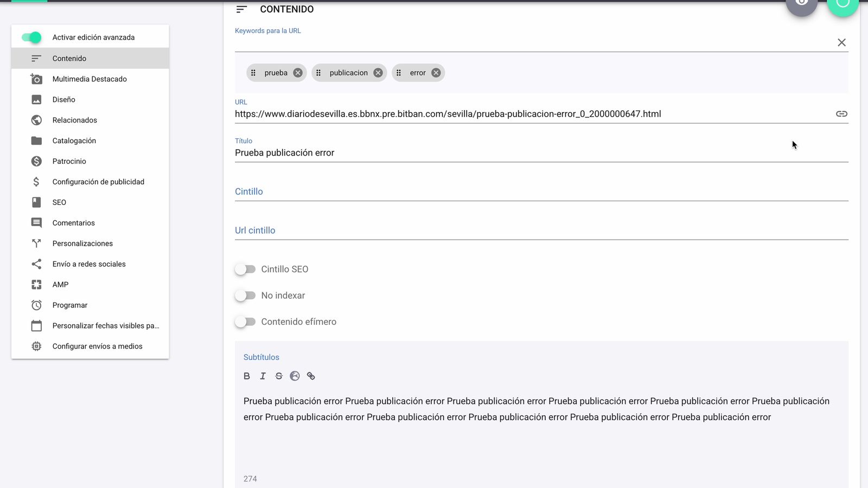
Task: Remove the 'error' keyword chip
Action: [436, 73]
